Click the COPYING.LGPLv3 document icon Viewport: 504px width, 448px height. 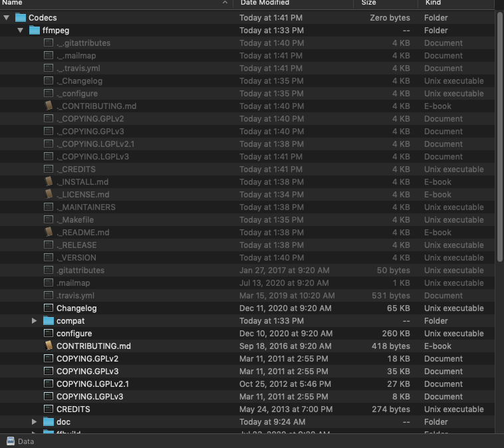point(49,396)
